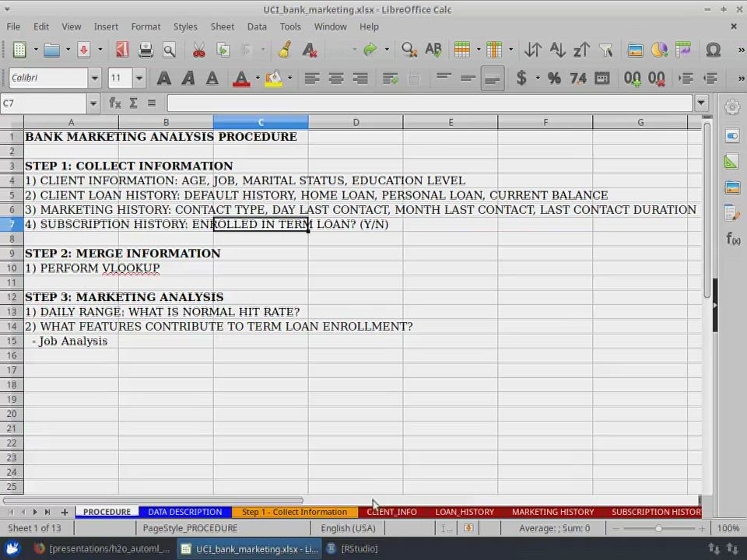Cut selection with scissors icon
The height and width of the screenshot is (560, 747).
click(x=199, y=50)
